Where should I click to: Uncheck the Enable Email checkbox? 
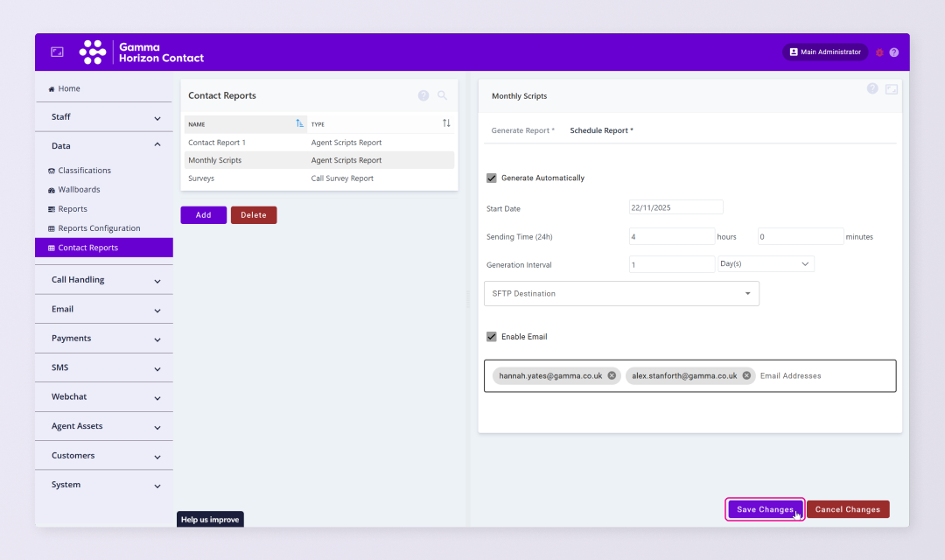pyautogui.click(x=492, y=337)
